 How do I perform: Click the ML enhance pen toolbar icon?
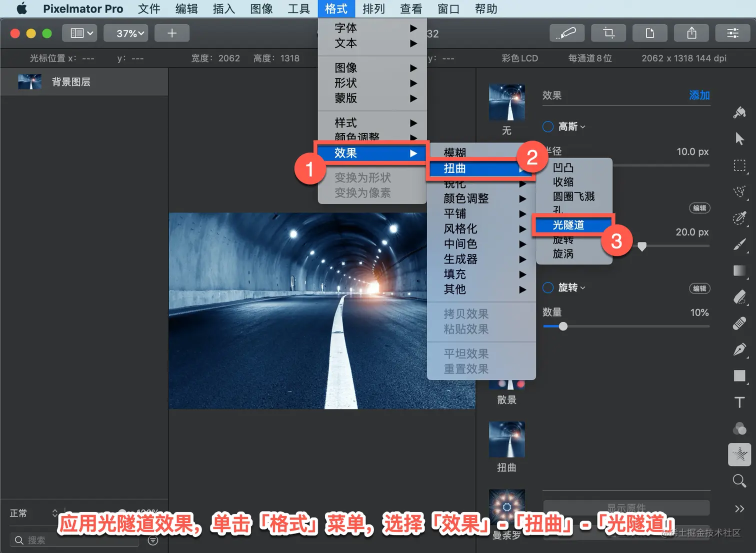[x=566, y=33]
